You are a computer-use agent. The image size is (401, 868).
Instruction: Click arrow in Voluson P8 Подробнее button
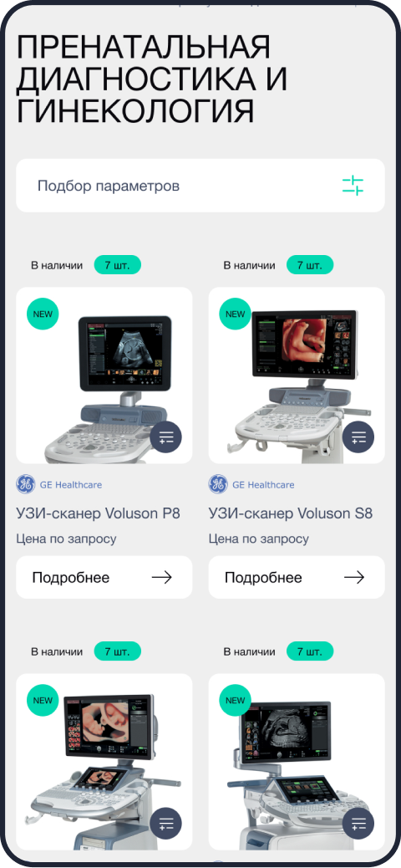click(161, 577)
